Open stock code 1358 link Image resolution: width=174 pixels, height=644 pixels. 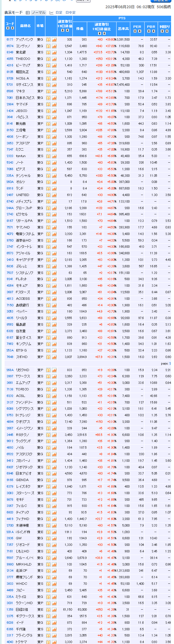pyautogui.click(x=10, y=610)
